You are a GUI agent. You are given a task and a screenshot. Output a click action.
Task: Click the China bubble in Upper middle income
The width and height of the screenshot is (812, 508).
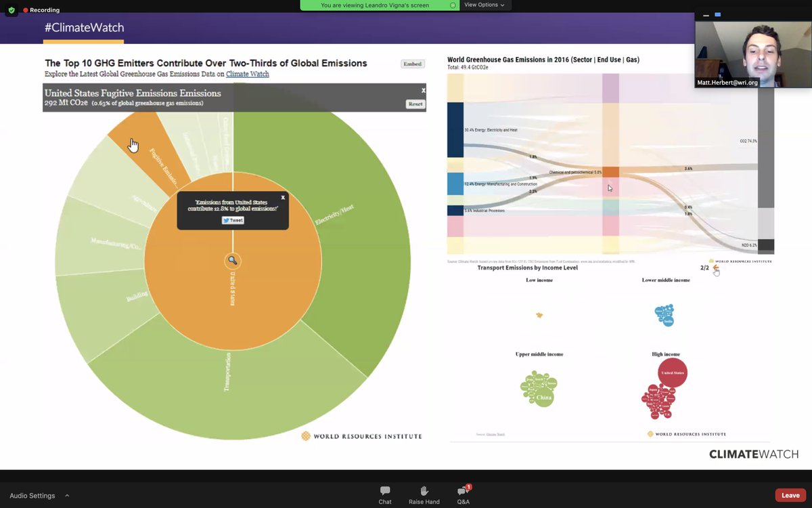coord(545,397)
